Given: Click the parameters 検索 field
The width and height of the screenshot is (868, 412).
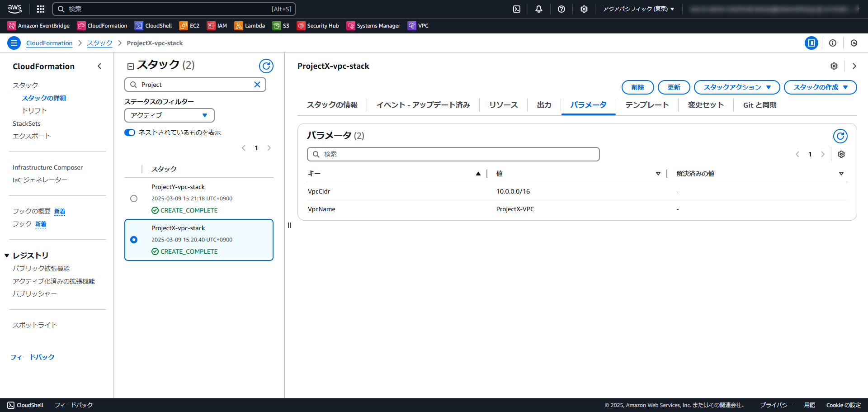Looking at the screenshot, I should coord(453,154).
